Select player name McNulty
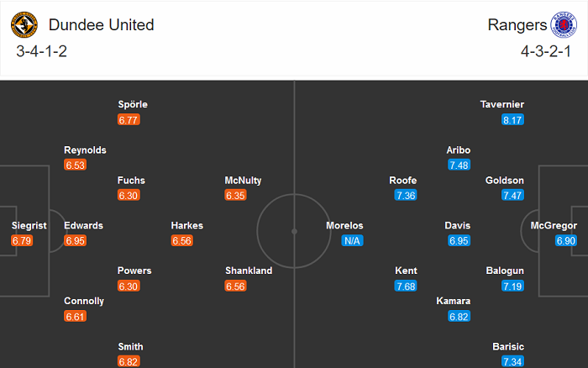588x368 pixels. (245, 180)
